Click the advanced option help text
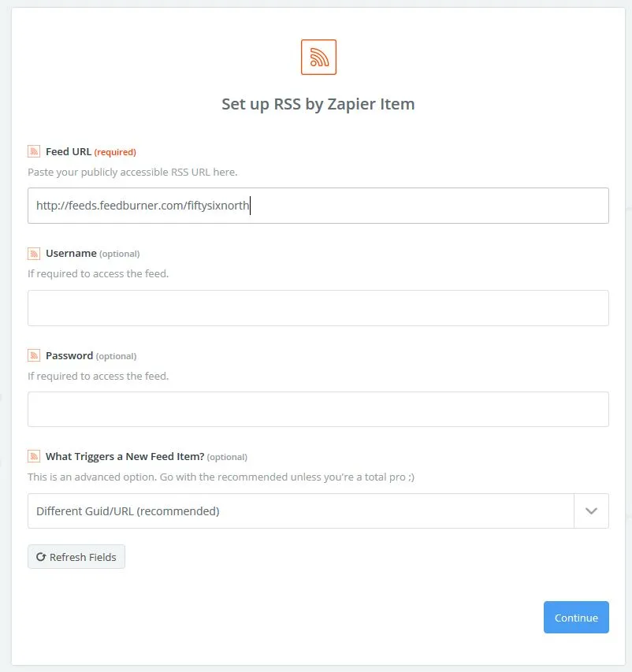The width and height of the screenshot is (632, 672). [221, 477]
